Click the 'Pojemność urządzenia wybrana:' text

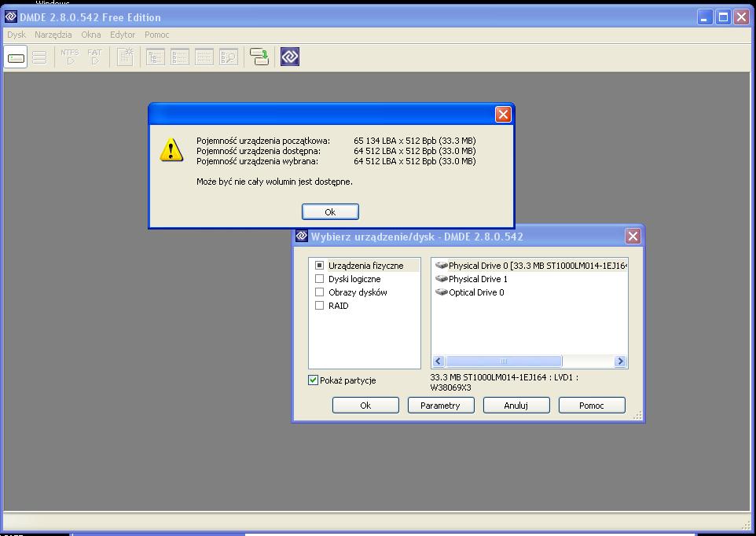click(x=258, y=161)
